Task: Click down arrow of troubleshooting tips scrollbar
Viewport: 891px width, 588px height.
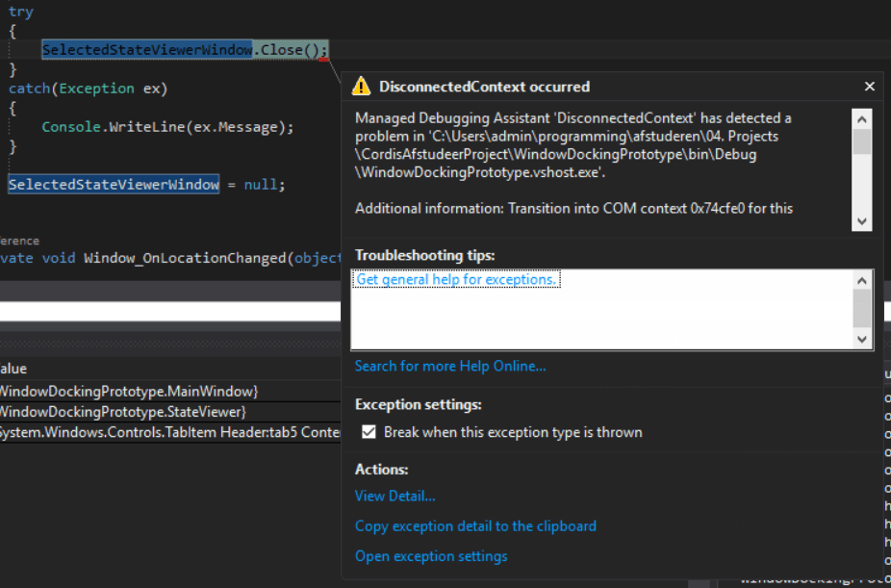Action: pyautogui.click(x=862, y=339)
